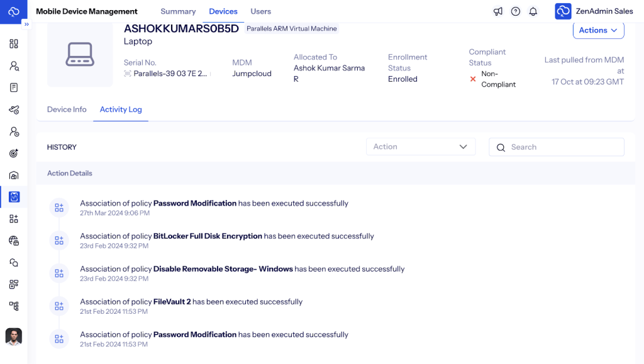Open the notifications bell
Screen dimensions: 644x364
tap(533, 11)
